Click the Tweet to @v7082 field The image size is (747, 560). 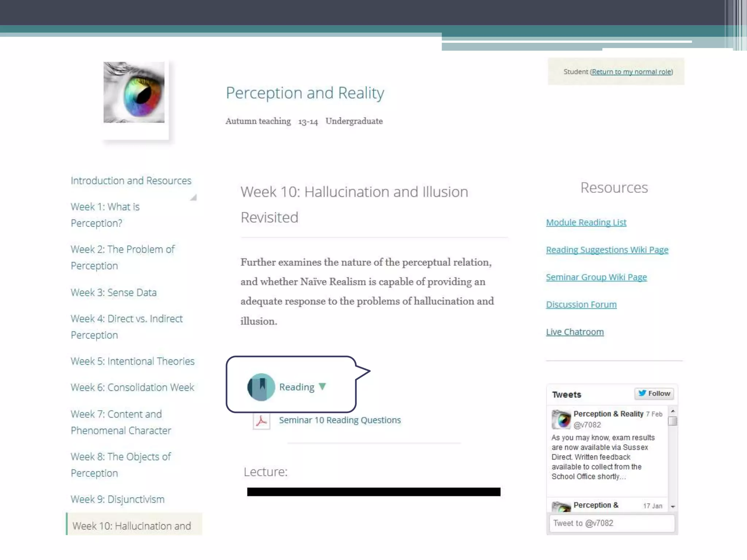(x=612, y=523)
